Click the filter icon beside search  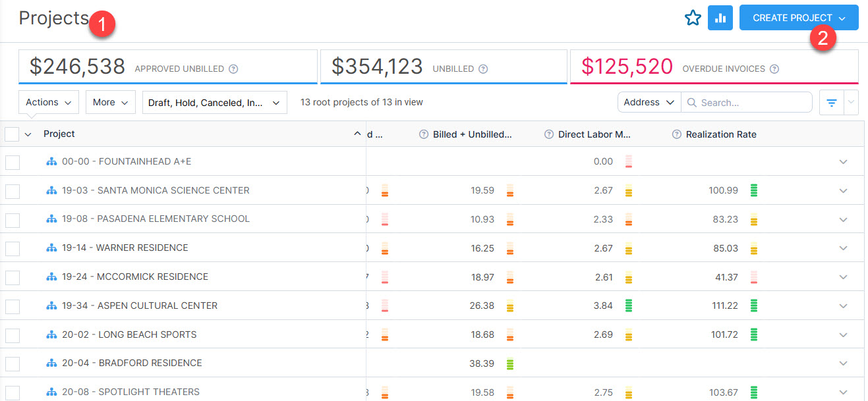[832, 103]
